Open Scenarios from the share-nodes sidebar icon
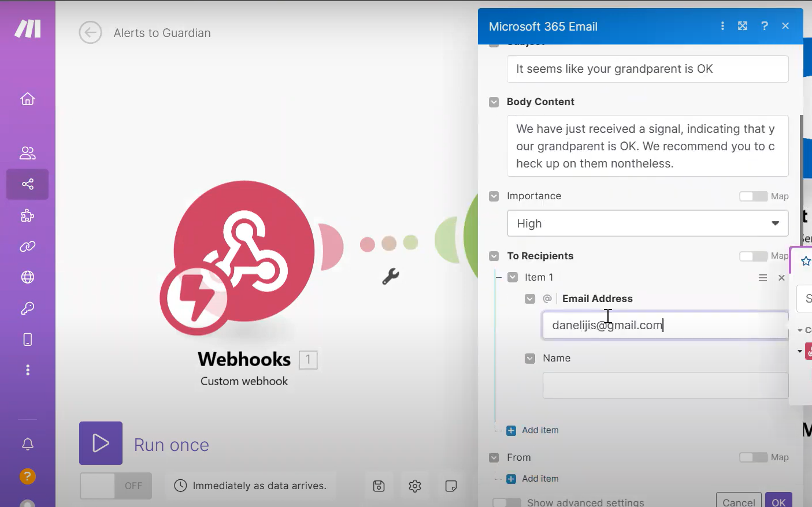Image resolution: width=812 pixels, height=507 pixels. pyautogui.click(x=28, y=184)
